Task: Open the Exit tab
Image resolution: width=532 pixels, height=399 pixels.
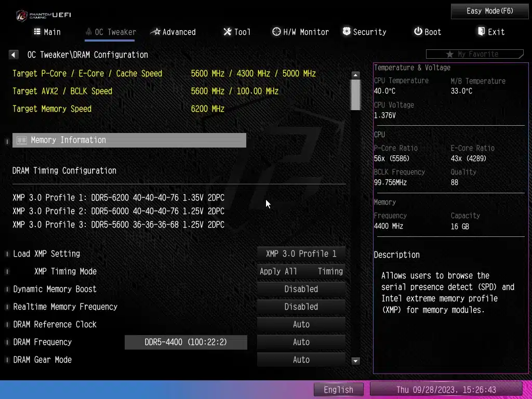Action: [x=491, y=32]
